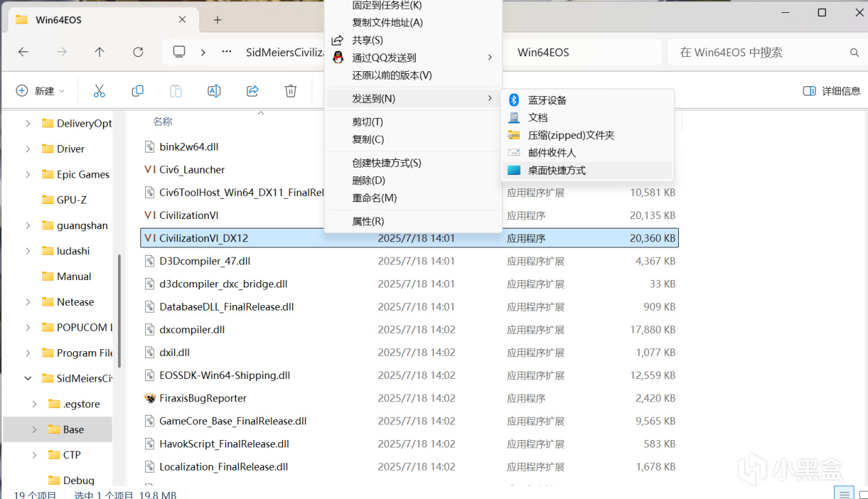Send to 蓝牙设备 in the submenu
This screenshot has width=868, height=499.
tap(587, 100)
